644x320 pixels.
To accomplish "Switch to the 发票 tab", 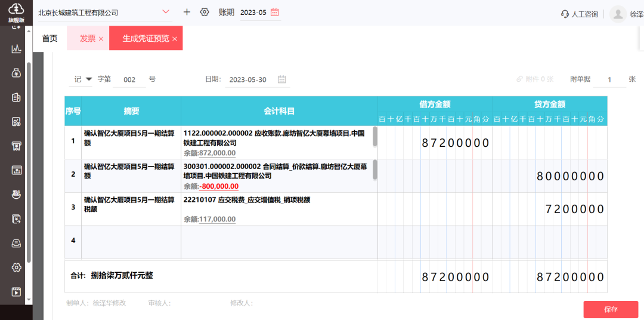I will click(x=88, y=38).
